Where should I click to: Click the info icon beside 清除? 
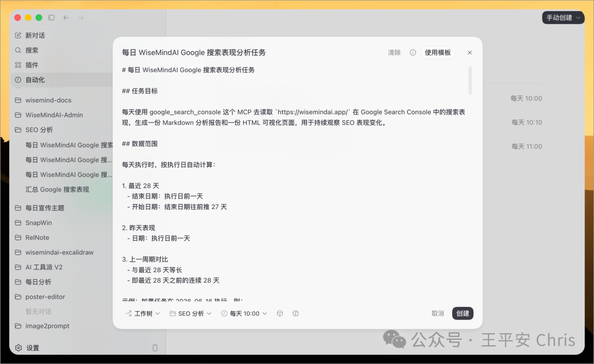413,53
